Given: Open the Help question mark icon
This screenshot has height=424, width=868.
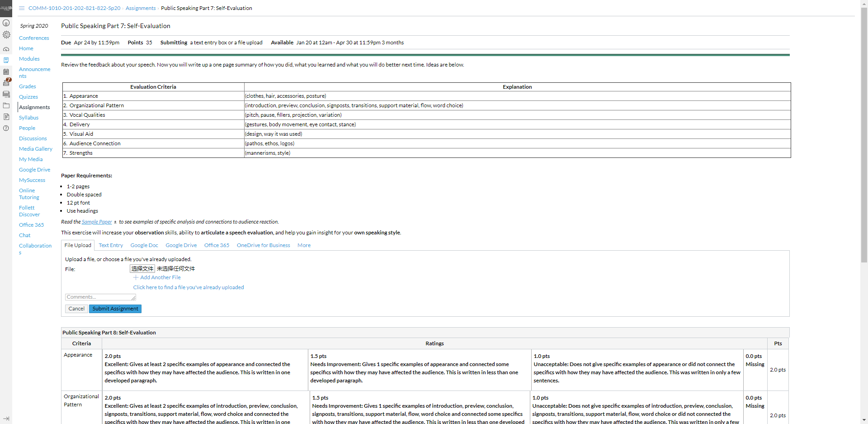Looking at the screenshot, I should [6, 128].
